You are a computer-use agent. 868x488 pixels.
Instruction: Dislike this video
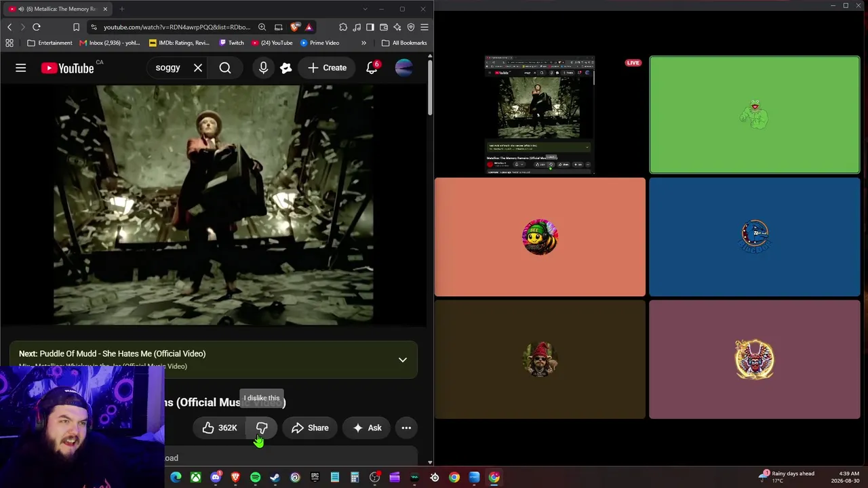pos(262,428)
